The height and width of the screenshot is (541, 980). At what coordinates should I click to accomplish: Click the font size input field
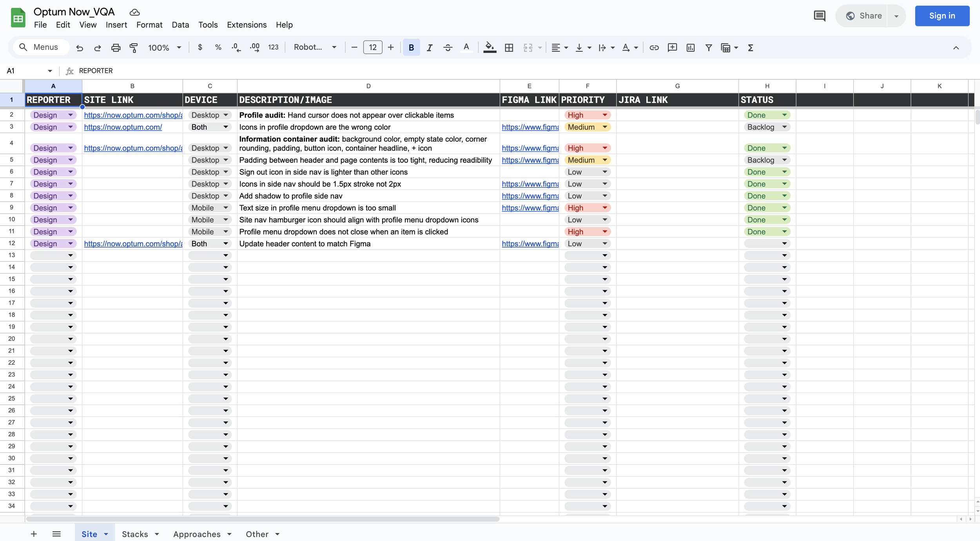tap(372, 47)
